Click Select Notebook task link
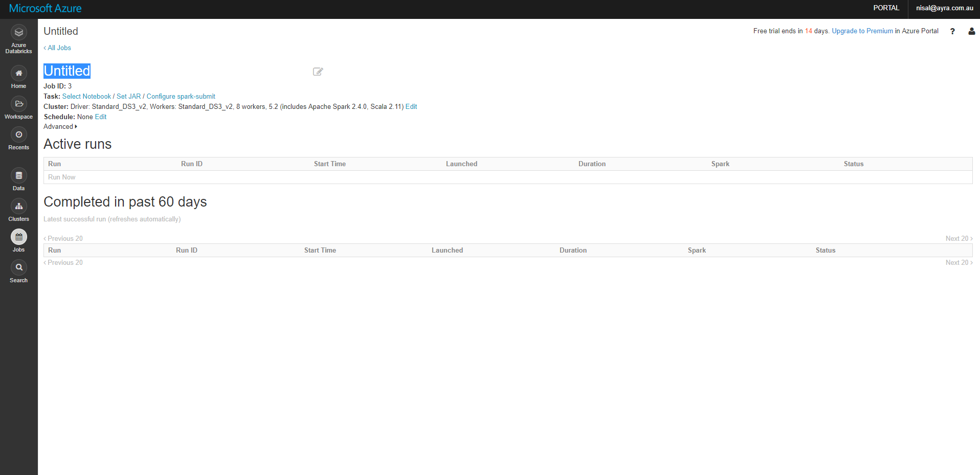The height and width of the screenshot is (475, 980). [86, 96]
